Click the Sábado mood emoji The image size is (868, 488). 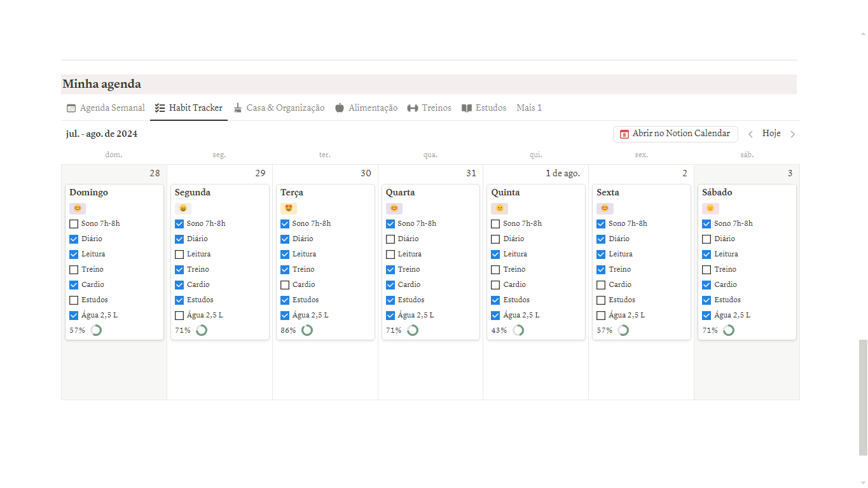click(x=710, y=208)
